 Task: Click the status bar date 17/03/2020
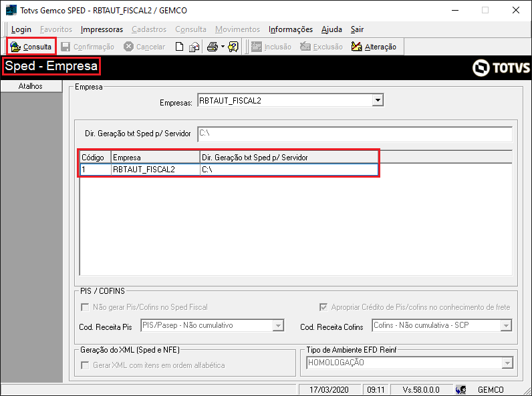coord(329,390)
